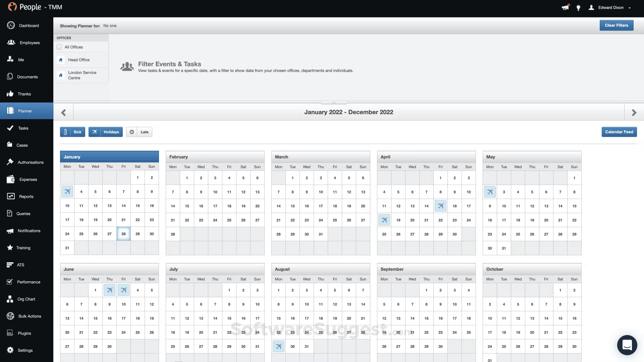Navigate to previous year with left chevron
644x362 pixels.
point(63,112)
